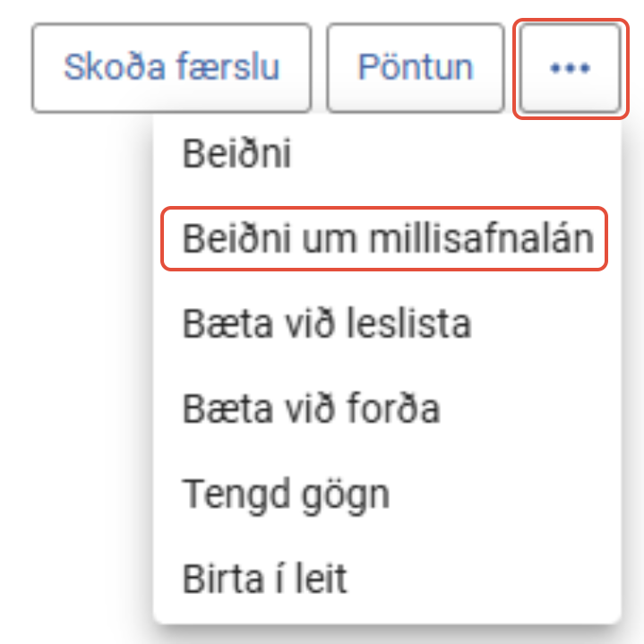Select Beiðni from the dropdown menu
This screenshot has height=644, width=644.
coord(237,155)
